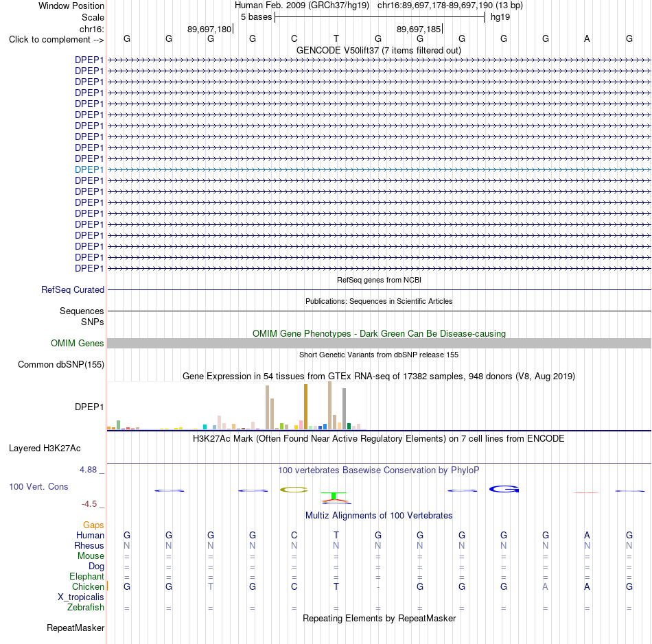Click the DPEP1 label beside GTEx bar chart

(x=89, y=407)
